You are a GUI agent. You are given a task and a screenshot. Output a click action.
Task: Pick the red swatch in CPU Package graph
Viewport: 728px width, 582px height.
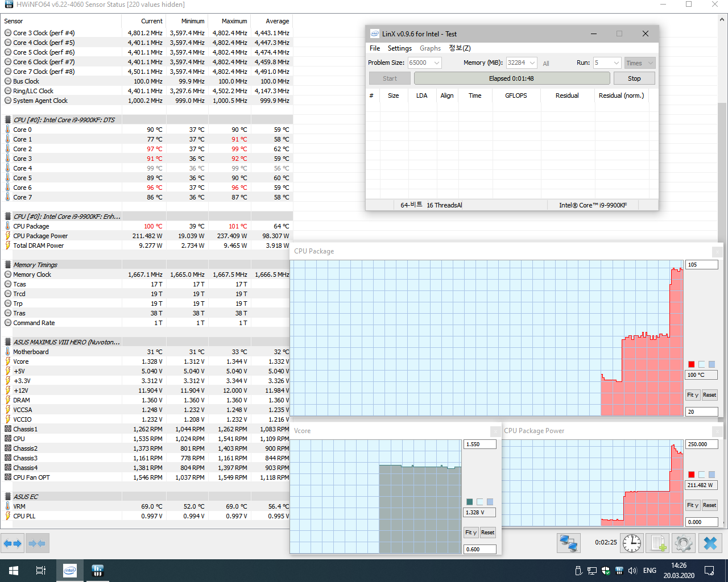pos(692,364)
